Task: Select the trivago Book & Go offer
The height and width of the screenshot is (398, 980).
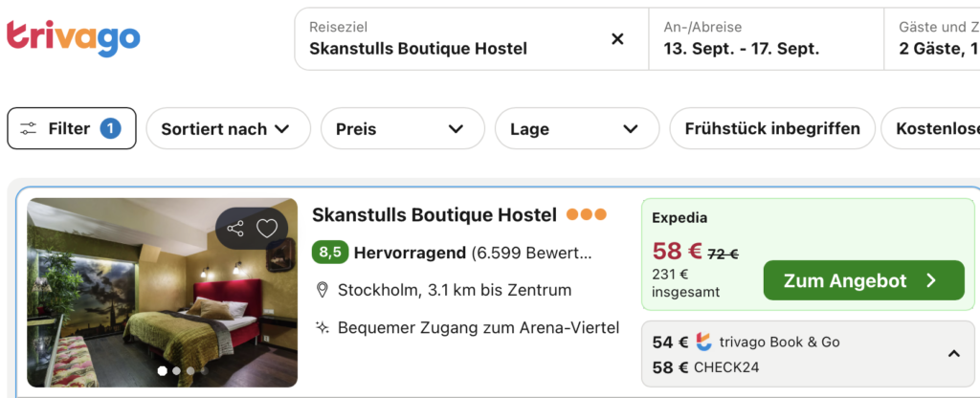Action: coord(746,342)
